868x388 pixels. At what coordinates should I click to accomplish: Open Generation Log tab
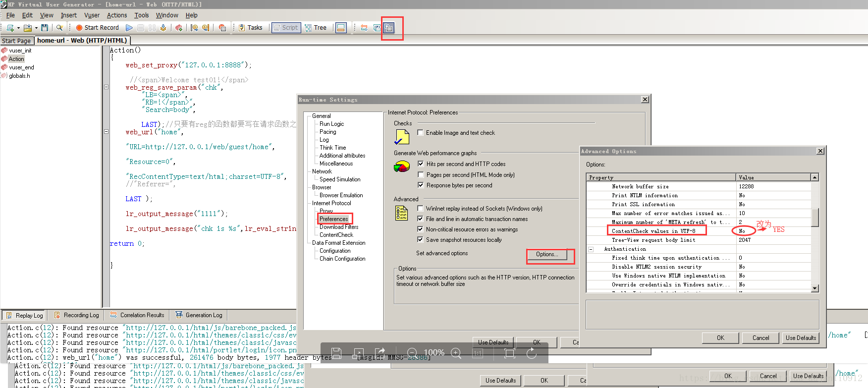tap(199, 315)
